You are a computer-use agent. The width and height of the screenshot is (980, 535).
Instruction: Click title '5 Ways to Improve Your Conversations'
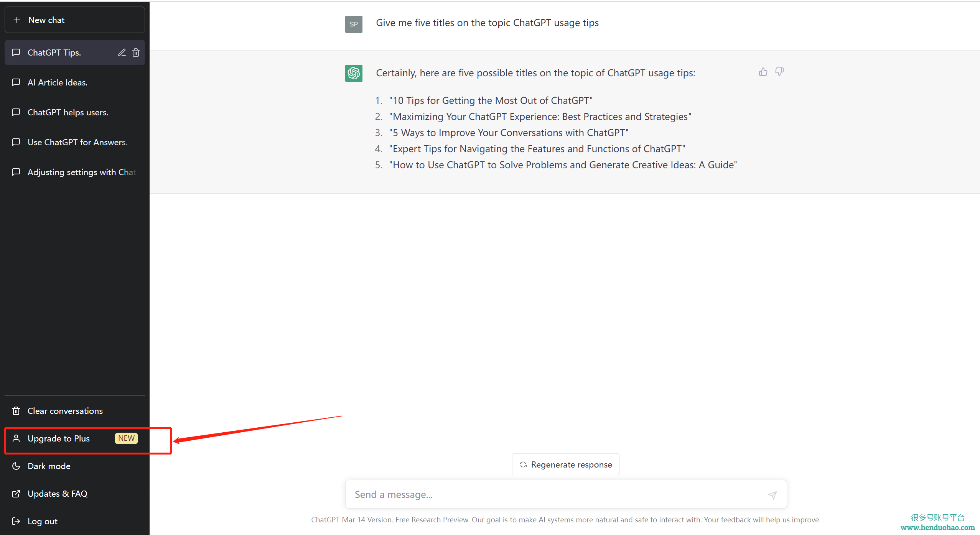click(x=509, y=133)
